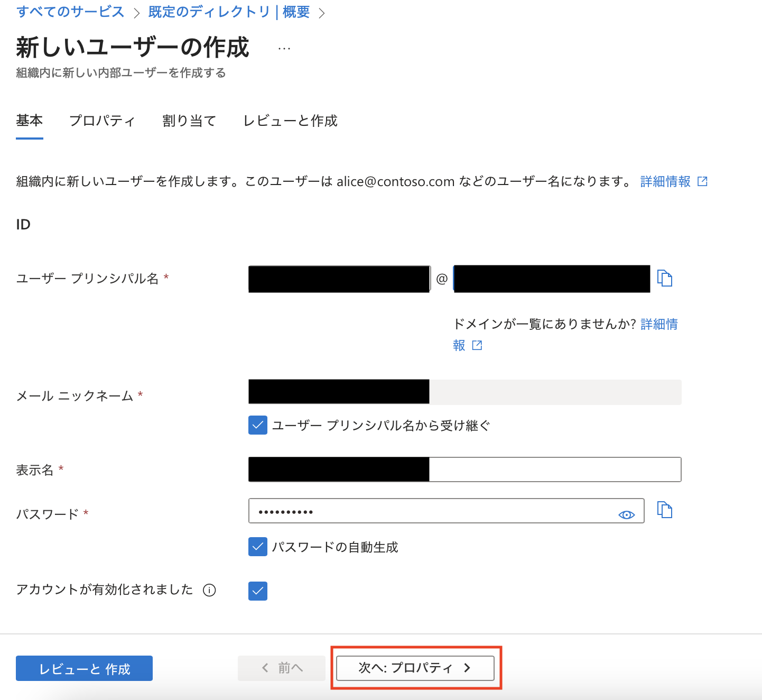Click the info icon beside アカウントが有効化されました
762x700 pixels.
click(210, 590)
